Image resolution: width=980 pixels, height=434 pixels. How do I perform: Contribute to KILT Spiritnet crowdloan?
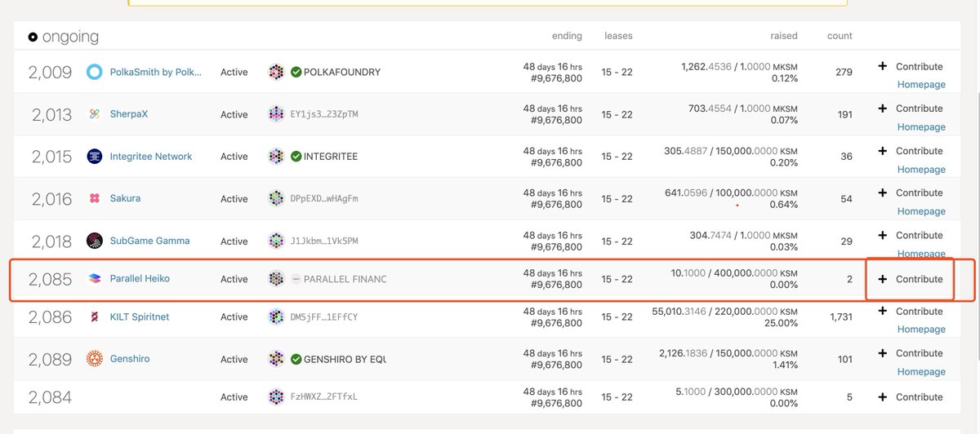pyautogui.click(x=911, y=311)
